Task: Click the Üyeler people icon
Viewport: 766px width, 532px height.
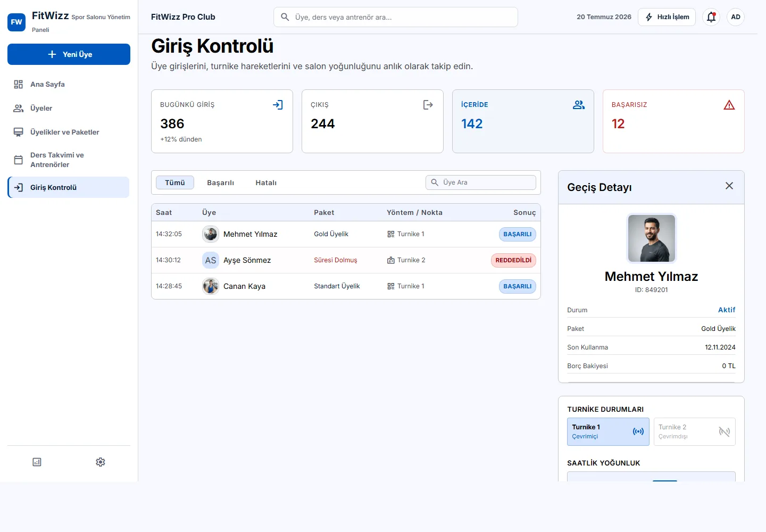Action: (x=19, y=108)
